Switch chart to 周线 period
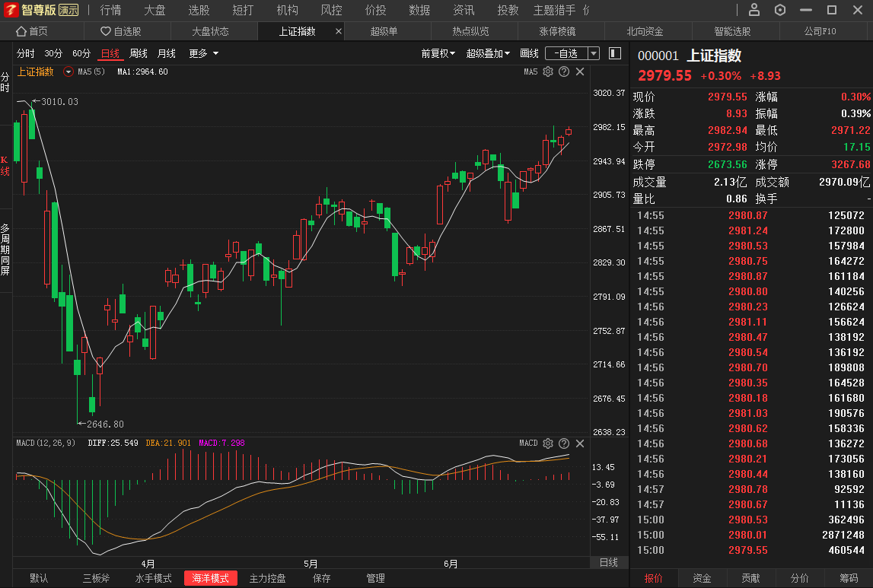The image size is (873, 588). click(138, 53)
